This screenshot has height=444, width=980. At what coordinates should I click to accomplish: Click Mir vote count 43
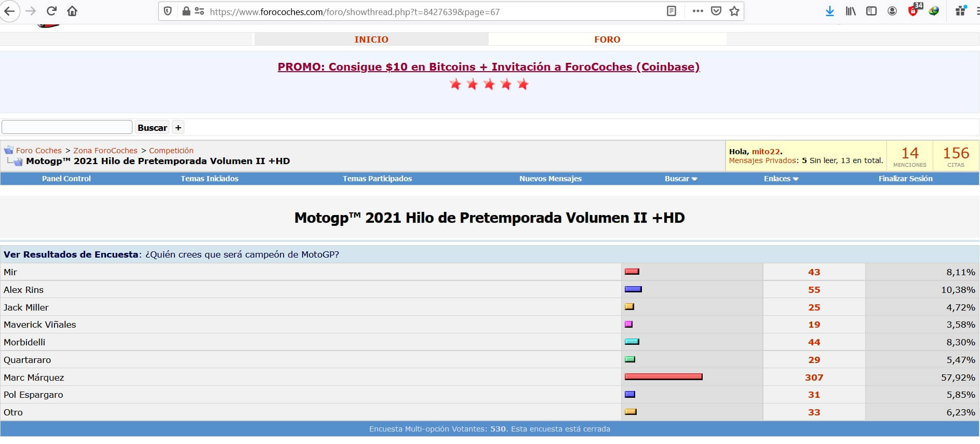pyautogui.click(x=814, y=272)
